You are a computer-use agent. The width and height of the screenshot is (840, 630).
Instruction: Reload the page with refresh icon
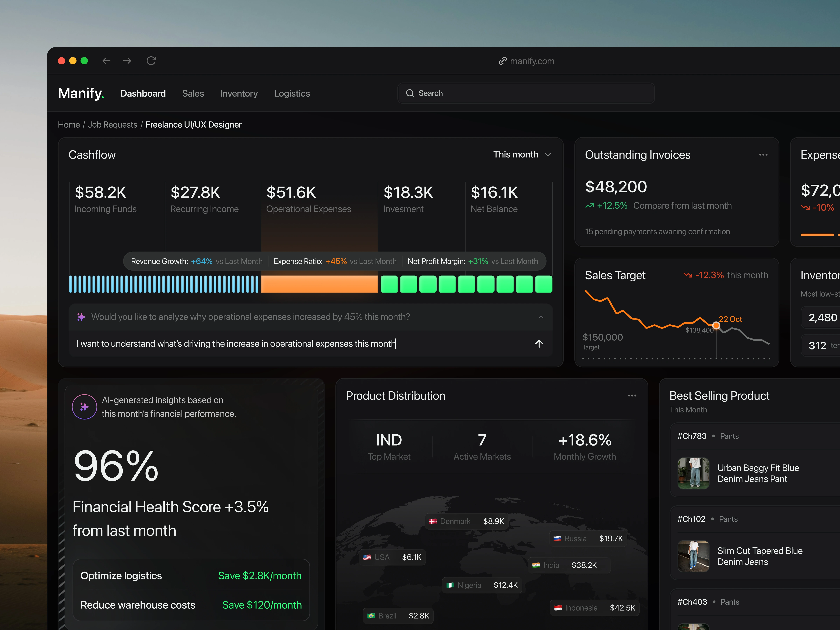pos(151,61)
